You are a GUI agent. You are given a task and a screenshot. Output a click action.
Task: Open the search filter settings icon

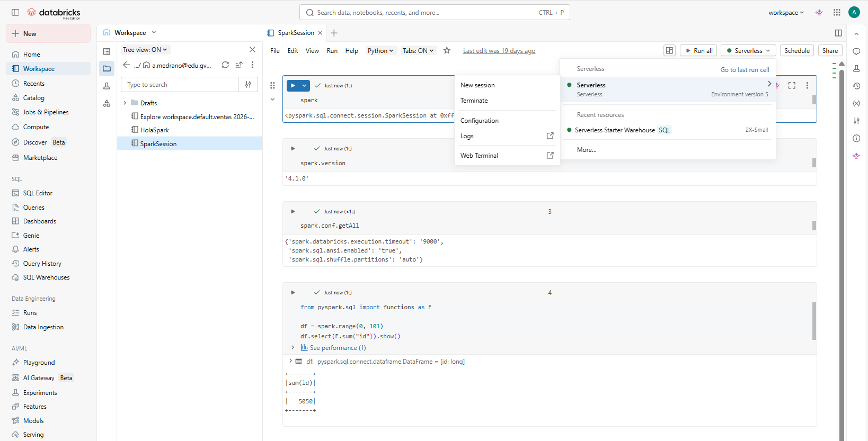click(248, 85)
